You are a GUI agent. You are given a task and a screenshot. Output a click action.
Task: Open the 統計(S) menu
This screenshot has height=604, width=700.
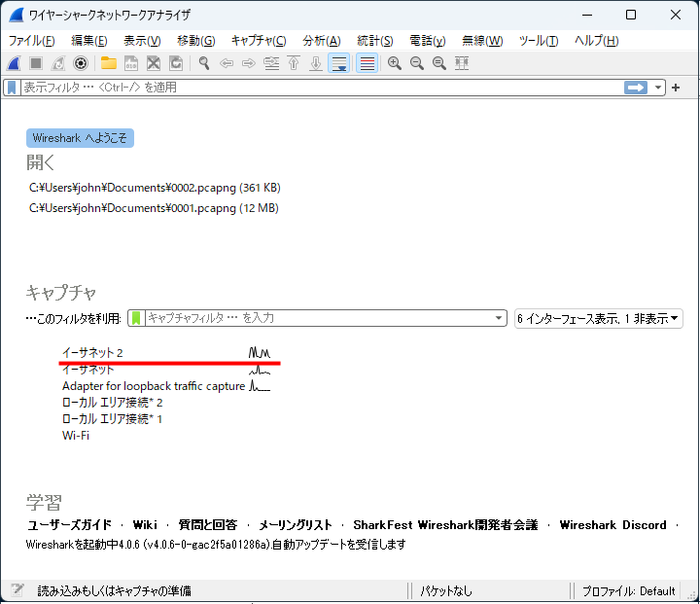(375, 41)
